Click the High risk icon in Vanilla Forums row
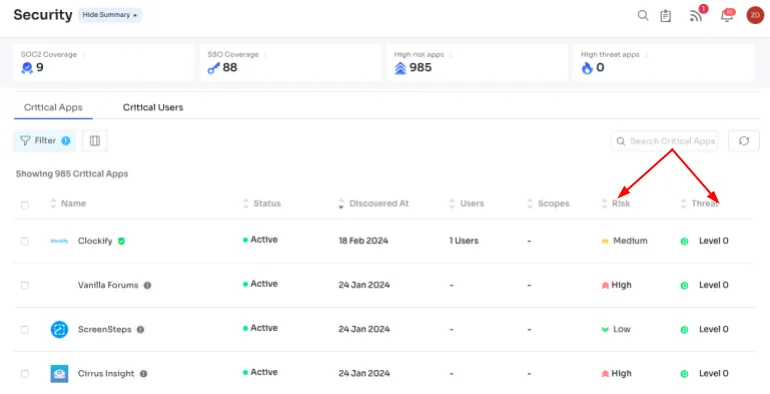This screenshot has width=770, height=394. pos(605,285)
